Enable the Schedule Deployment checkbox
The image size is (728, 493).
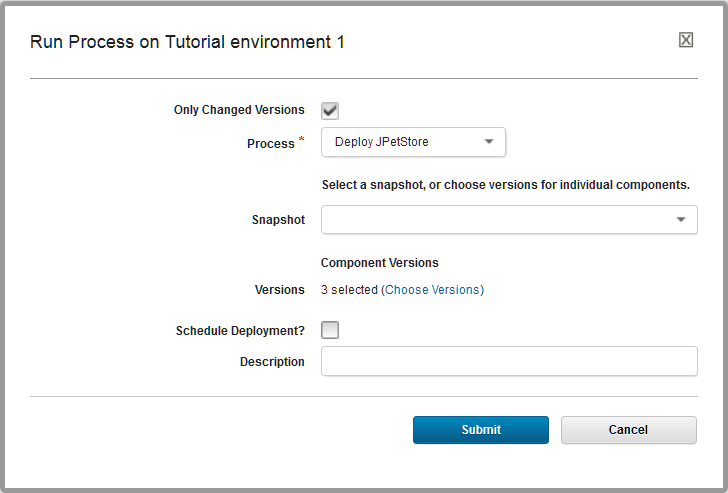330,330
